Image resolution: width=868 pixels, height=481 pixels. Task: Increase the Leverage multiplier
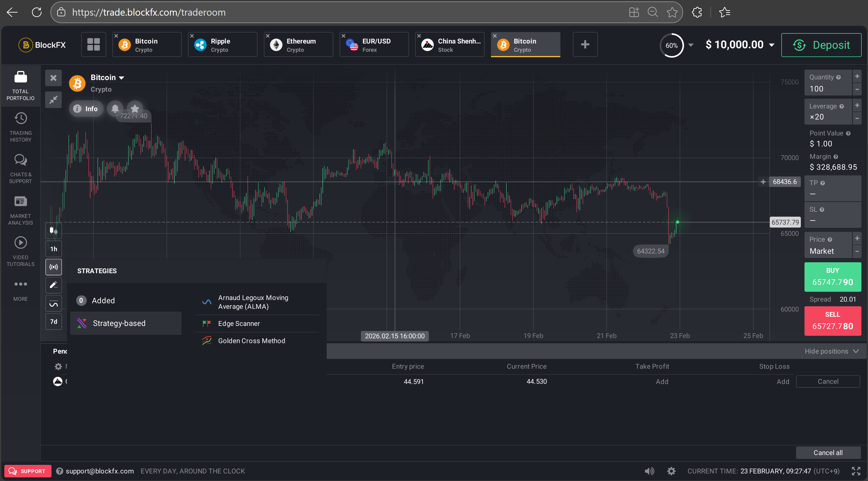click(857, 106)
